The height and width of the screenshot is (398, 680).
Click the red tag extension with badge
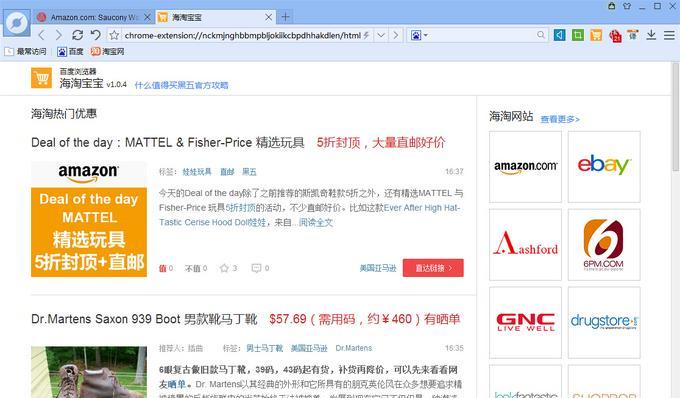[615, 36]
